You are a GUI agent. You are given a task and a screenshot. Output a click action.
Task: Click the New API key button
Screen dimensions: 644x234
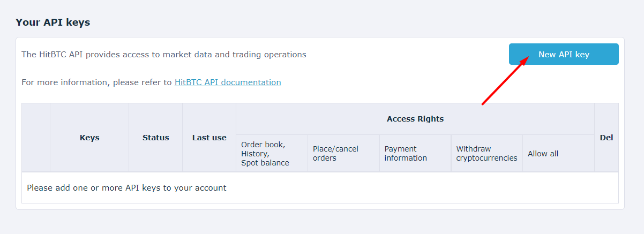point(564,54)
